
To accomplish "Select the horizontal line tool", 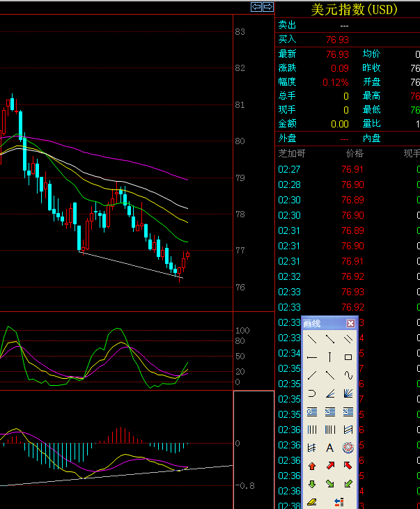I will tap(311, 357).
